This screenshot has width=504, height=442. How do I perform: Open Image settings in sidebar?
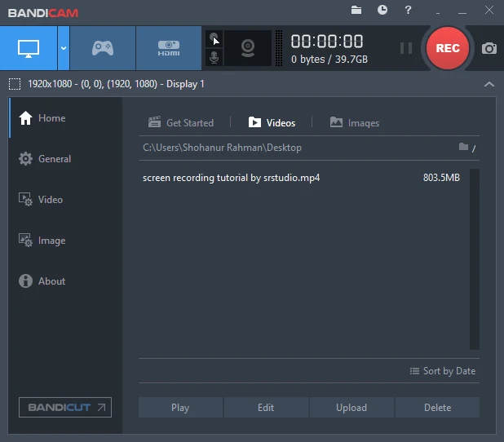point(66,241)
